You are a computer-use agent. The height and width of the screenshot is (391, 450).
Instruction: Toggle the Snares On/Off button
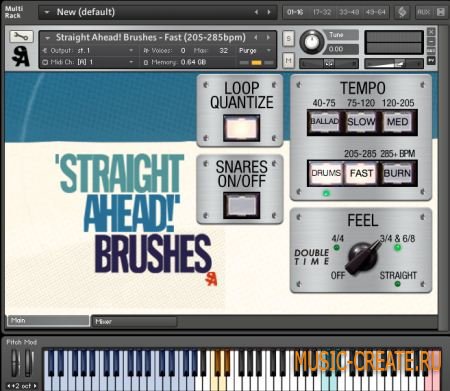[x=242, y=205]
